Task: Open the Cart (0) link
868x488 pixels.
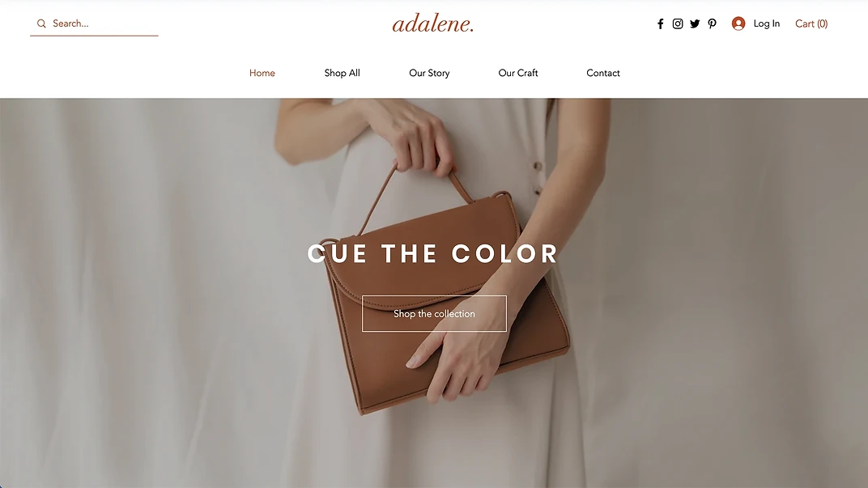Action: point(811,23)
